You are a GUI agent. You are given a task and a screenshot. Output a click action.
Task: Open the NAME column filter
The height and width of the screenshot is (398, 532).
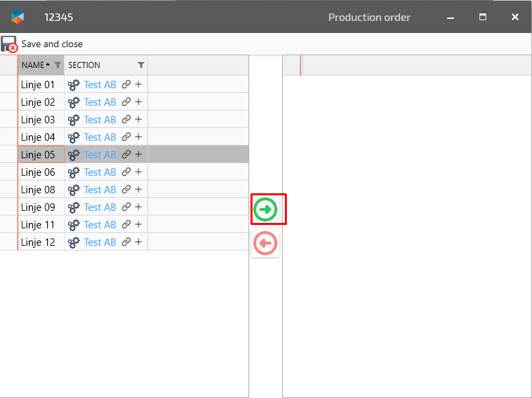pyautogui.click(x=57, y=65)
